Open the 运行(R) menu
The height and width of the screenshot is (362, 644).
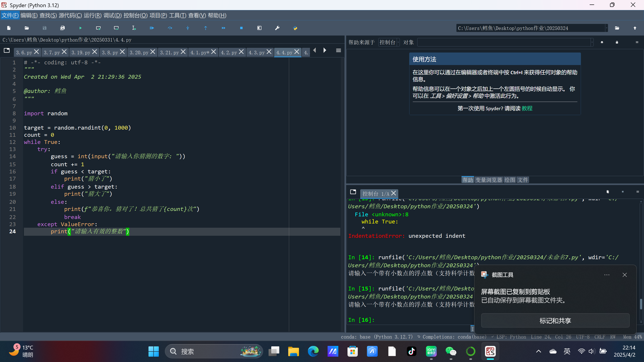92,15
